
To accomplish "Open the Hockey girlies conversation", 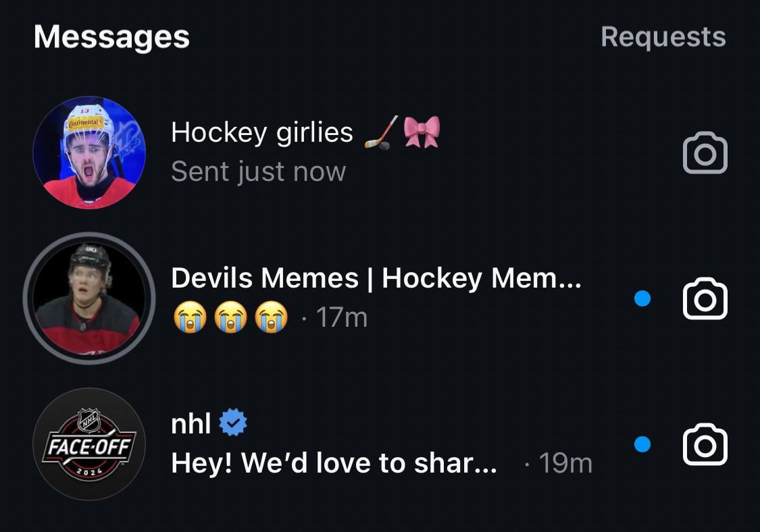I will (262, 132).
